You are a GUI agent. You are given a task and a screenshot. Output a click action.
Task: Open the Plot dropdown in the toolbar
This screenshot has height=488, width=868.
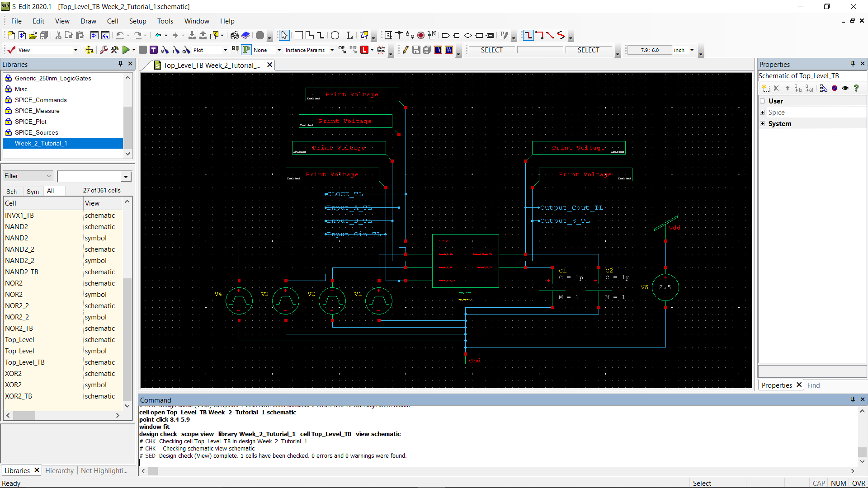coord(225,50)
